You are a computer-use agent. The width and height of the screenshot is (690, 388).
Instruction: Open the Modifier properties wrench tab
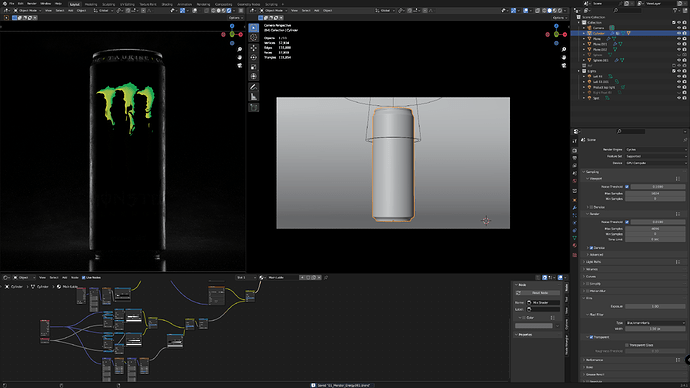pos(575,208)
